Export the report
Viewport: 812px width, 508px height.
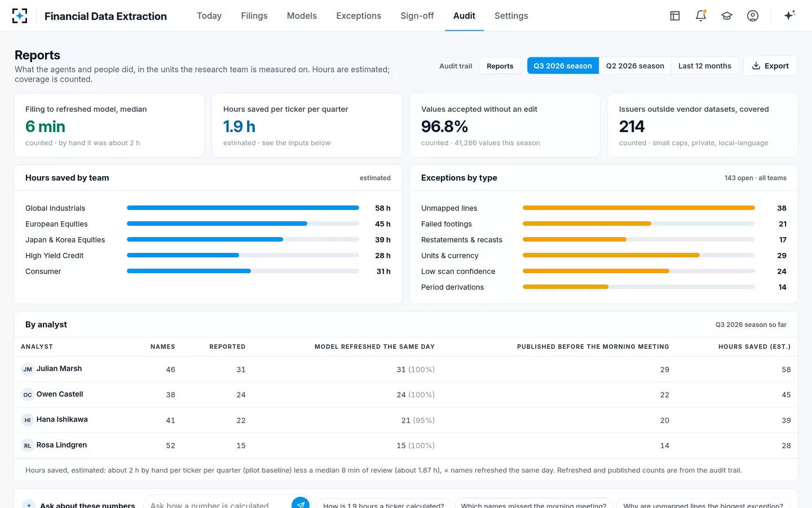pyautogui.click(x=770, y=66)
